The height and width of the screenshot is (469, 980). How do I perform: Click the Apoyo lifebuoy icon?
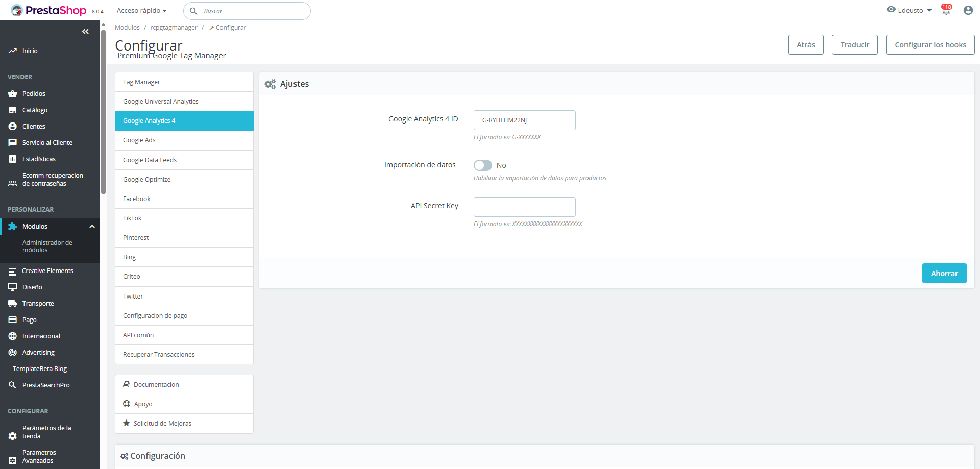pos(127,404)
